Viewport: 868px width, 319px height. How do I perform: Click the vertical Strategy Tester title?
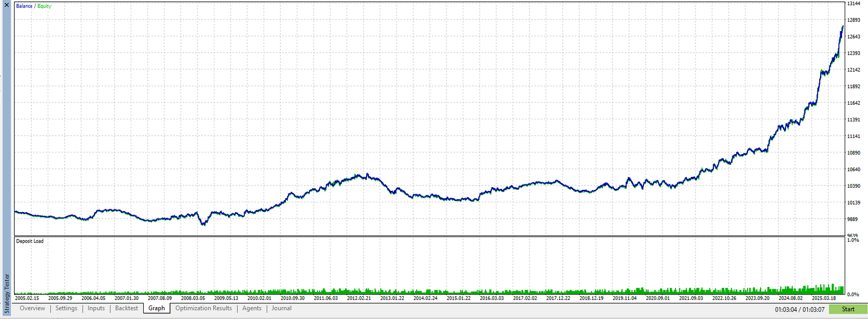click(7, 294)
